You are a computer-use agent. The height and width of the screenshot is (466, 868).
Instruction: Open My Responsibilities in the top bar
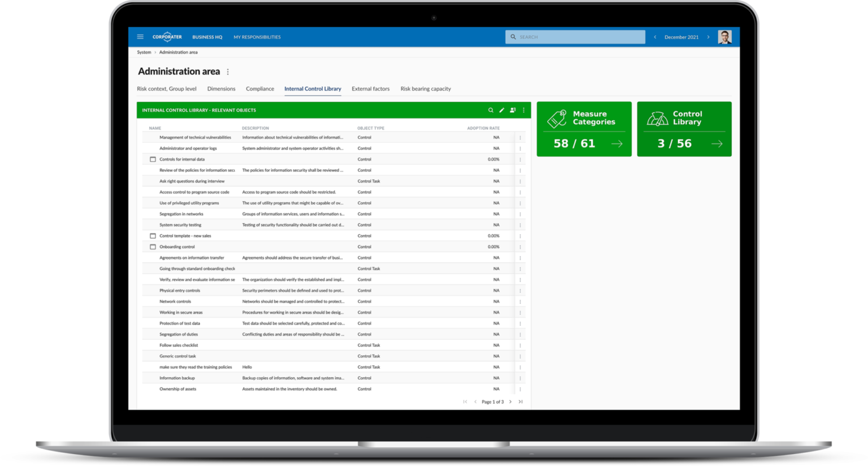(257, 37)
